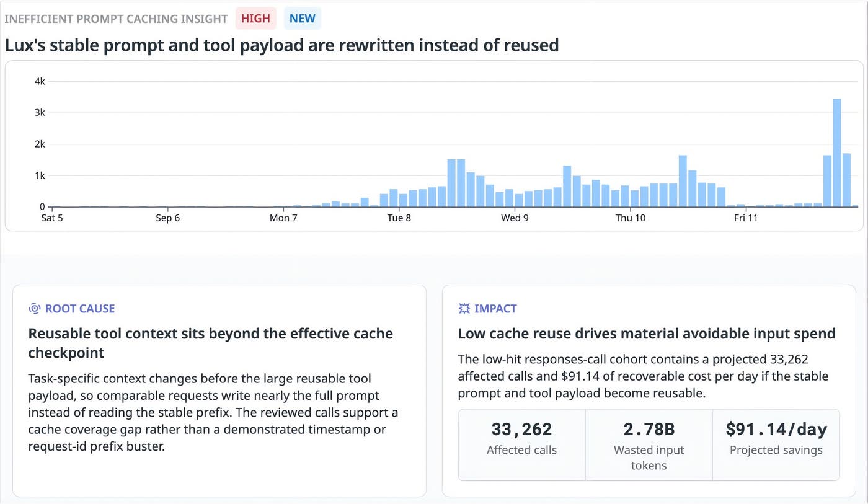This screenshot has height=504, width=868.
Task: Click the "Thu 10" x-axis label
Action: pos(630,218)
